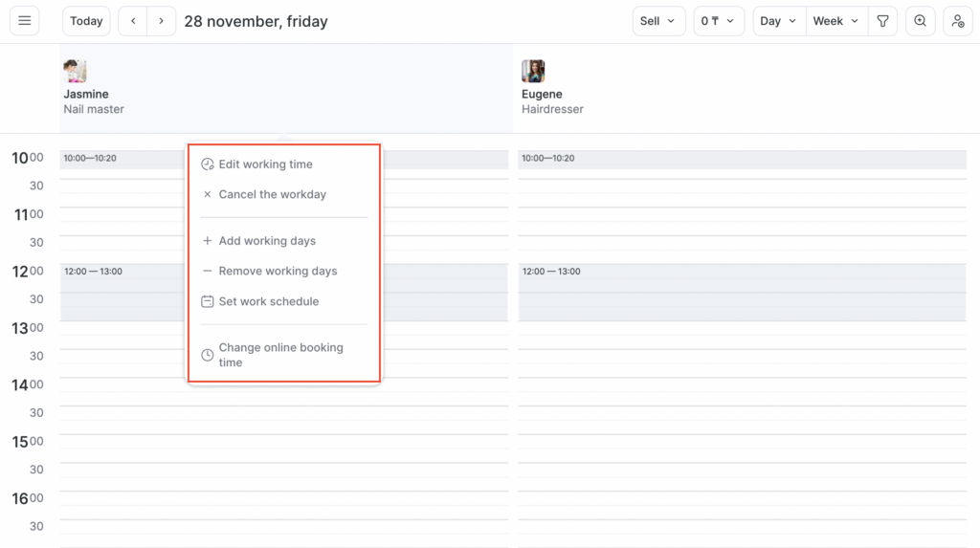Viewport: 980px width, 548px height.
Task: Select Add working days option
Action: point(266,241)
